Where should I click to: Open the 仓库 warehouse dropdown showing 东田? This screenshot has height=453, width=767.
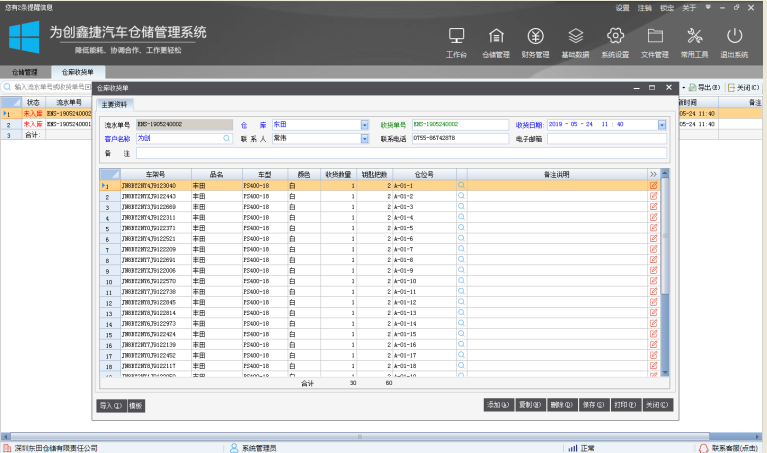point(364,125)
